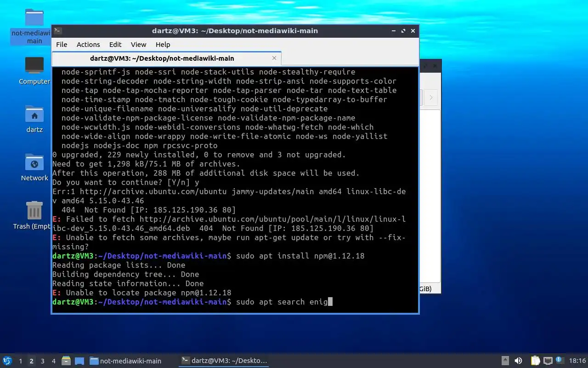Open the network connection tray icon
Viewport: 588px width, 368px height.
click(548, 361)
